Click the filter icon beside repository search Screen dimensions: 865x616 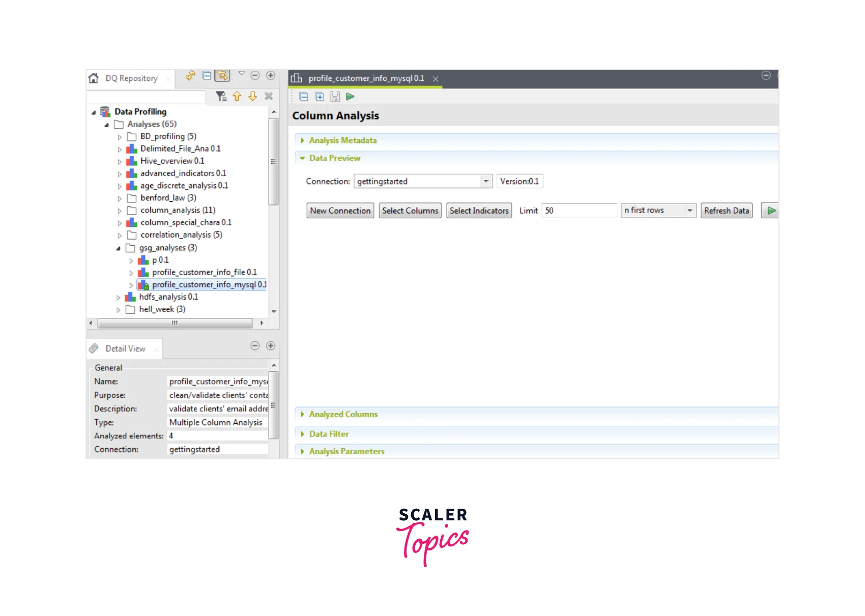point(221,96)
